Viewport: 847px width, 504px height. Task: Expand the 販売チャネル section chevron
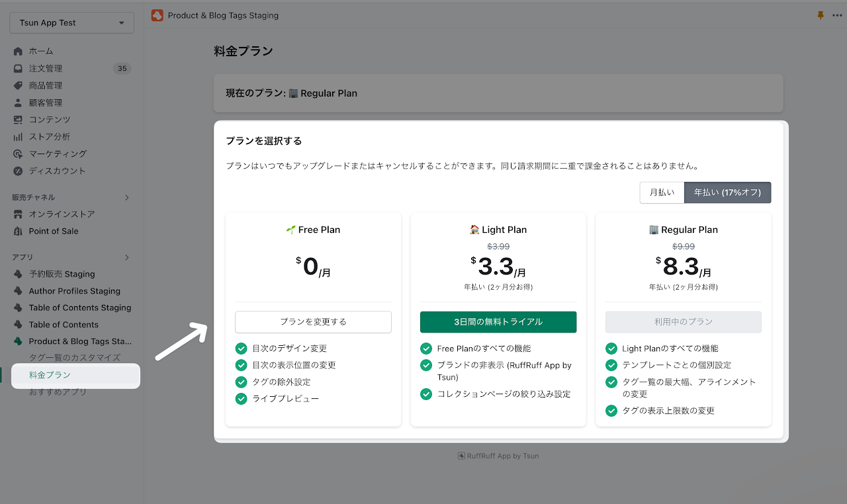point(127,198)
